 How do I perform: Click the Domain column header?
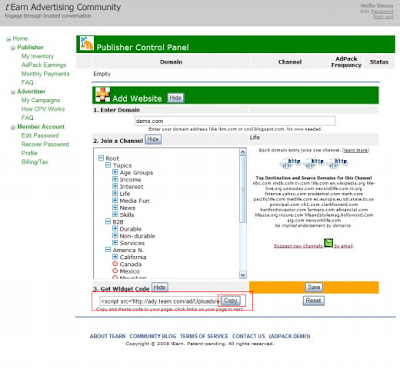point(171,62)
